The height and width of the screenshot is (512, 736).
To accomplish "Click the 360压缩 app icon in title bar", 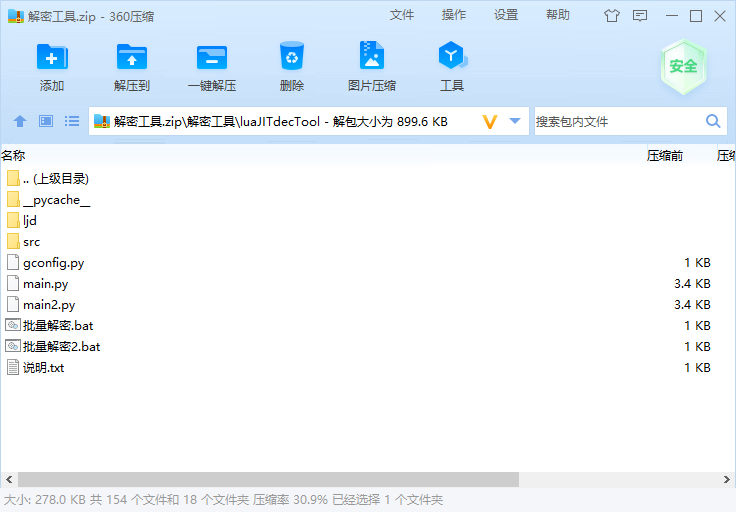I will tap(15, 16).
